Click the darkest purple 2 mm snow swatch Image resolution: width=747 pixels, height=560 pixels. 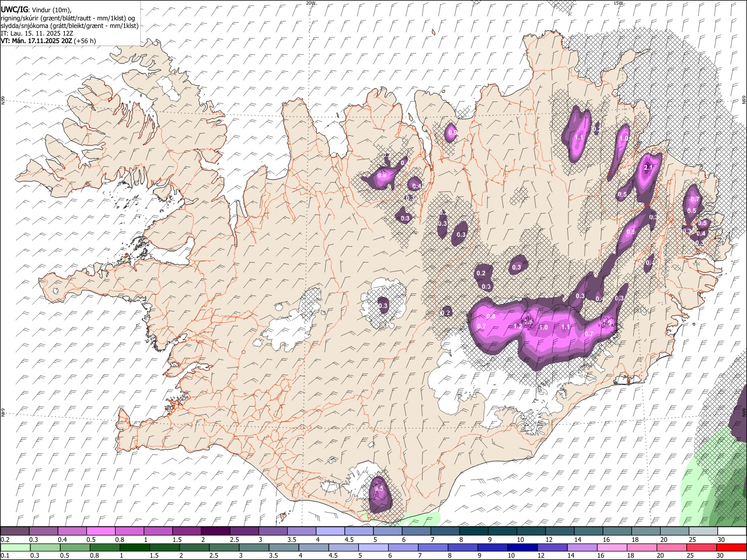point(215,531)
